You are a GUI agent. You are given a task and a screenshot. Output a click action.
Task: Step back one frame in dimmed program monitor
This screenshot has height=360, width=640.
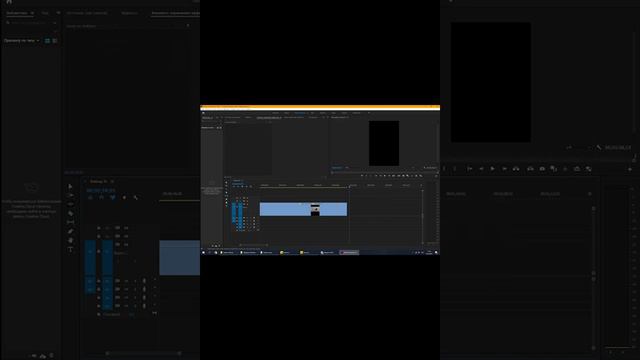click(x=481, y=169)
